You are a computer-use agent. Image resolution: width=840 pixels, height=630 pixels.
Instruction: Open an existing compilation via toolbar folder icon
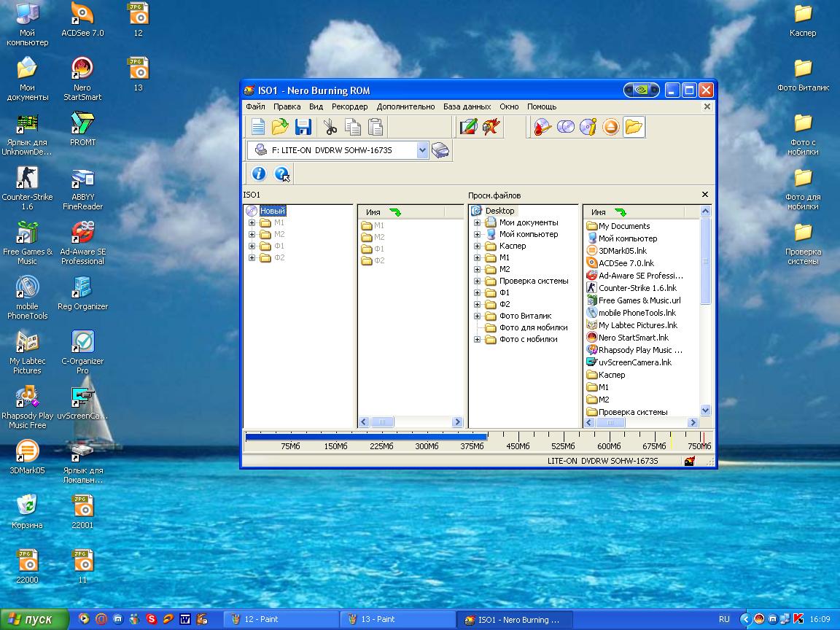click(x=280, y=128)
